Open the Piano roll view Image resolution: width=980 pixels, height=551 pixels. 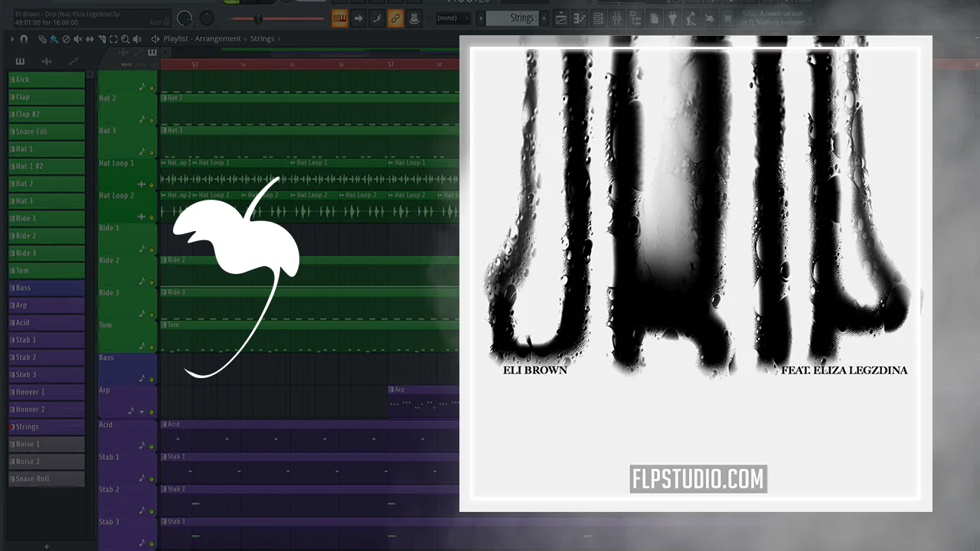tap(580, 18)
